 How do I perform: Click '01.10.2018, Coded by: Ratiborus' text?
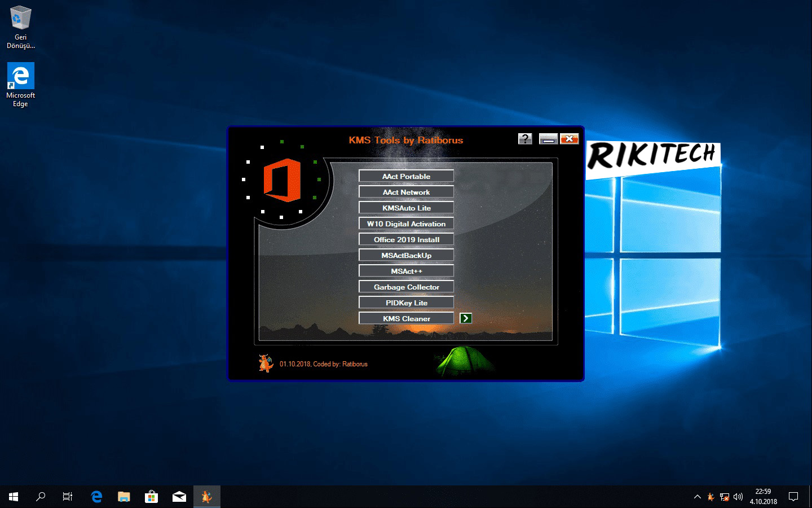click(x=324, y=364)
